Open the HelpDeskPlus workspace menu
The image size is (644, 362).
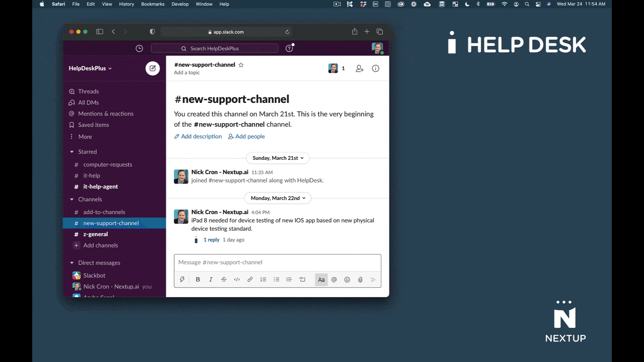tap(90, 68)
